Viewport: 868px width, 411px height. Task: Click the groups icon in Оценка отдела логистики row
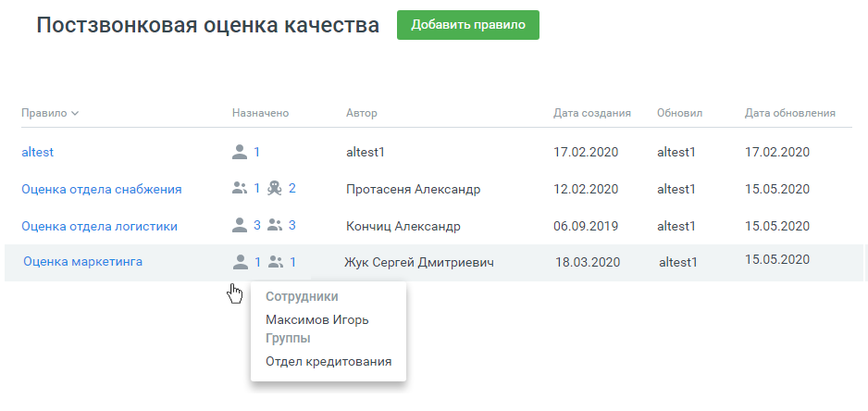click(275, 225)
